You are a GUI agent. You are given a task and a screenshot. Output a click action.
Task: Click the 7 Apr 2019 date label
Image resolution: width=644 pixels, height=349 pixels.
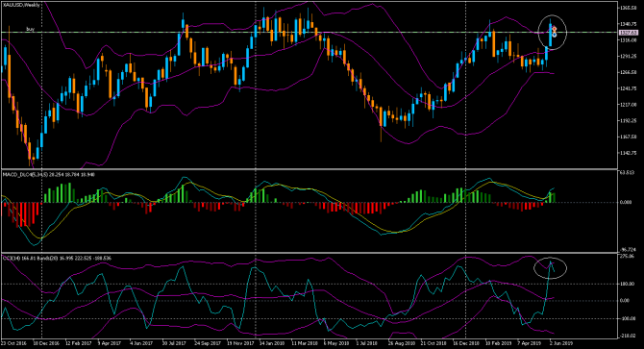pos(529,343)
